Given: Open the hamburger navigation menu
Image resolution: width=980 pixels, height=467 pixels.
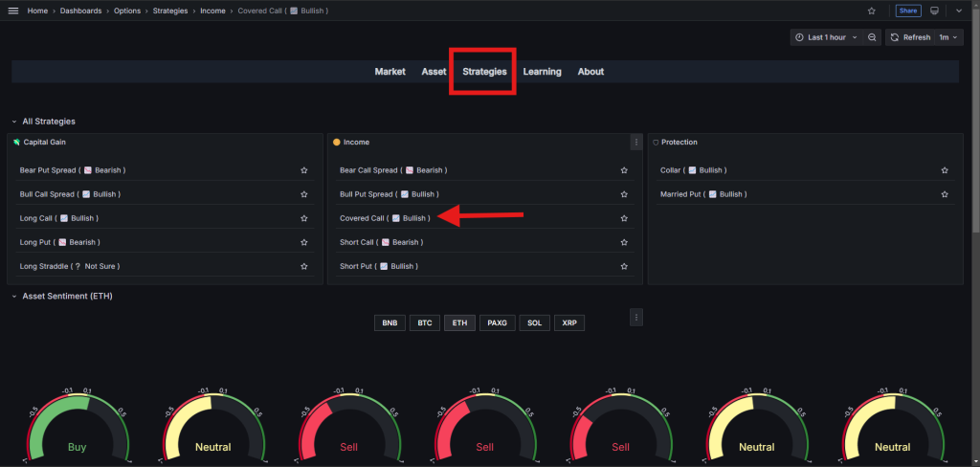Looking at the screenshot, I should click(x=13, y=11).
